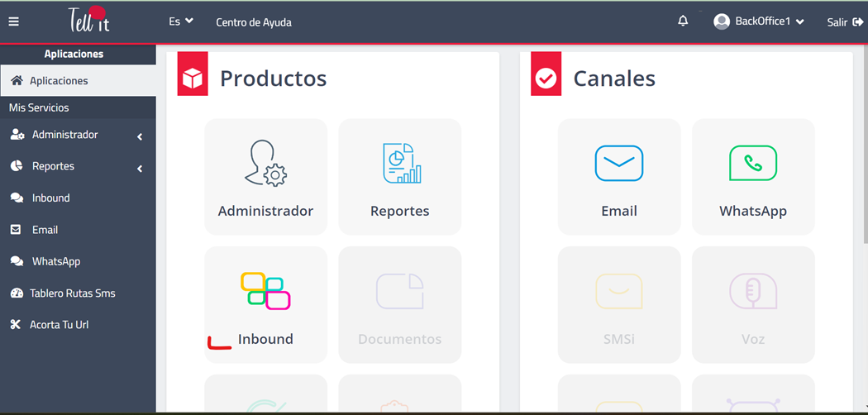The height and width of the screenshot is (415, 868).
Task: Click the Reportes tile label
Action: (x=399, y=212)
